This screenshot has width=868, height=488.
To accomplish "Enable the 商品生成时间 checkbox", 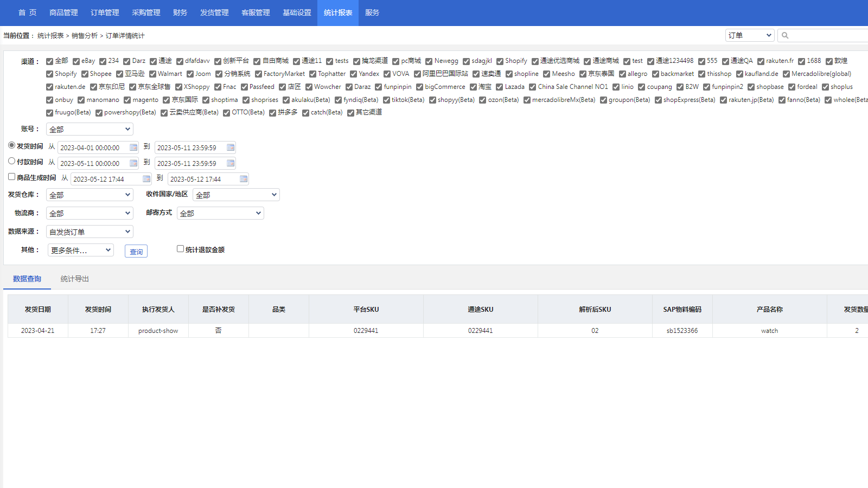I will click(11, 177).
